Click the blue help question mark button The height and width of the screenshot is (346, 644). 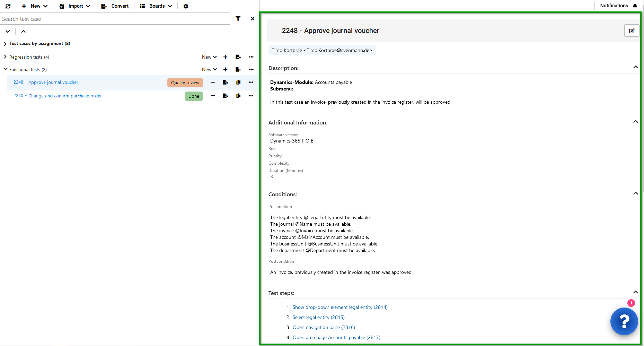point(624,321)
